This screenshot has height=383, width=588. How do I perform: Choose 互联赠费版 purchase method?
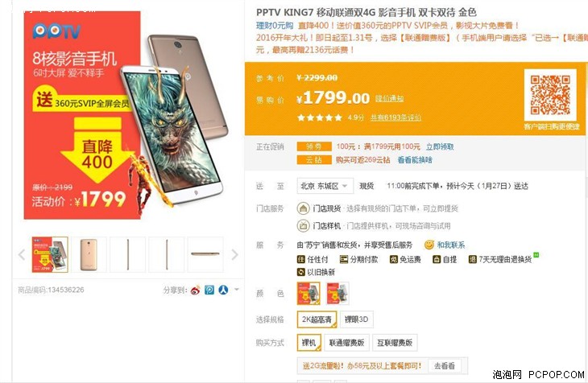coord(395,343)
